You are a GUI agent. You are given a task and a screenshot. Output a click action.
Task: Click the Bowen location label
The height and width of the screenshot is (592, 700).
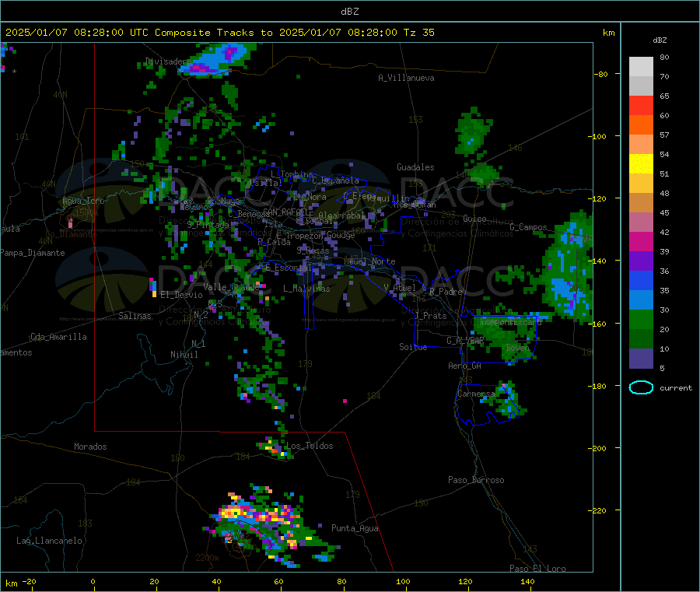[x=517, y=347]
